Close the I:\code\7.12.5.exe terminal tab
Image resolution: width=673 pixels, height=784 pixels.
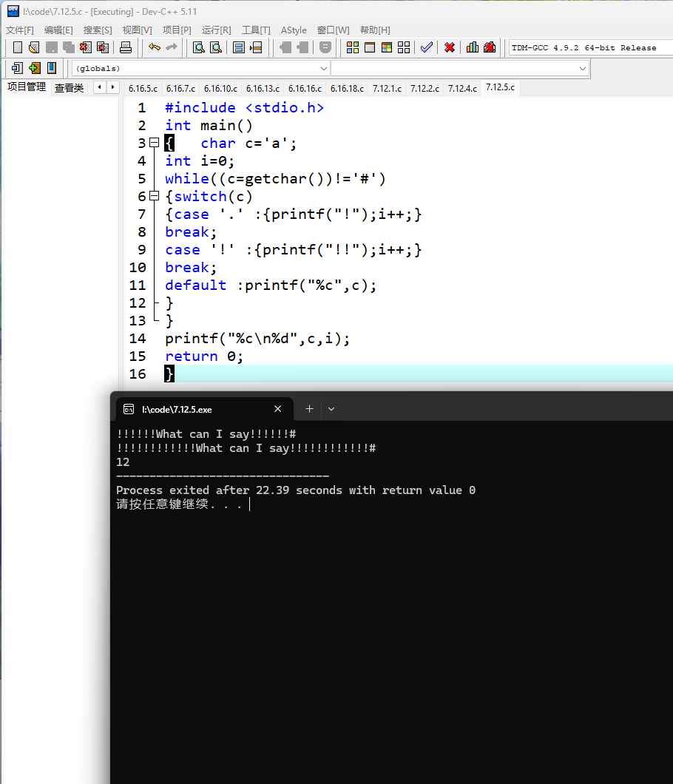click(278, 409)
